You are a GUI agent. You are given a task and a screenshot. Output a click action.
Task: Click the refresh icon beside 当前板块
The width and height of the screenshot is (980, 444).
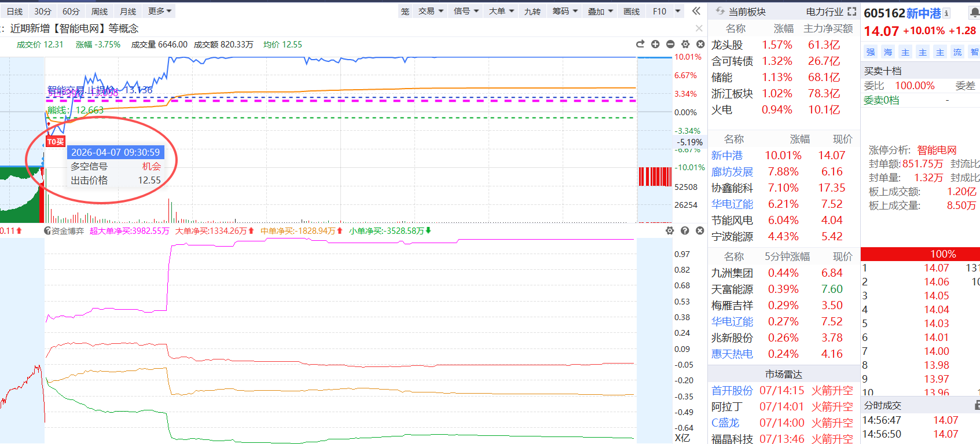(720, 11)
